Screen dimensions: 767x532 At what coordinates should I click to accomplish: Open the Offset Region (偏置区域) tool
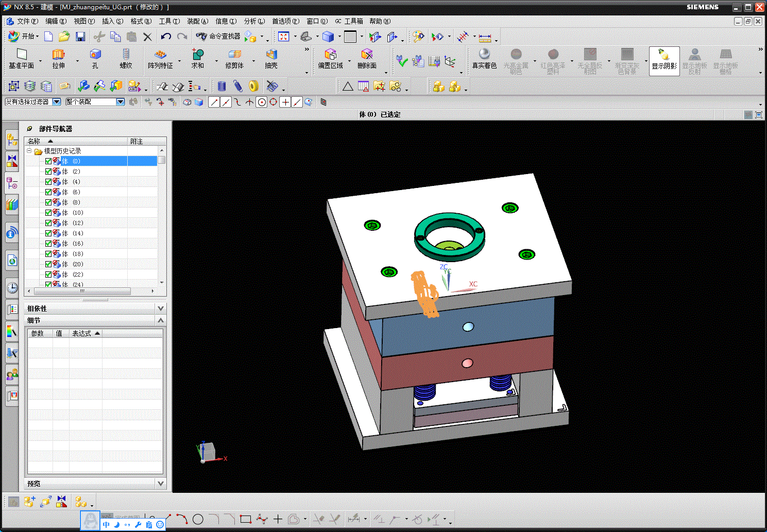coord(330,55)
